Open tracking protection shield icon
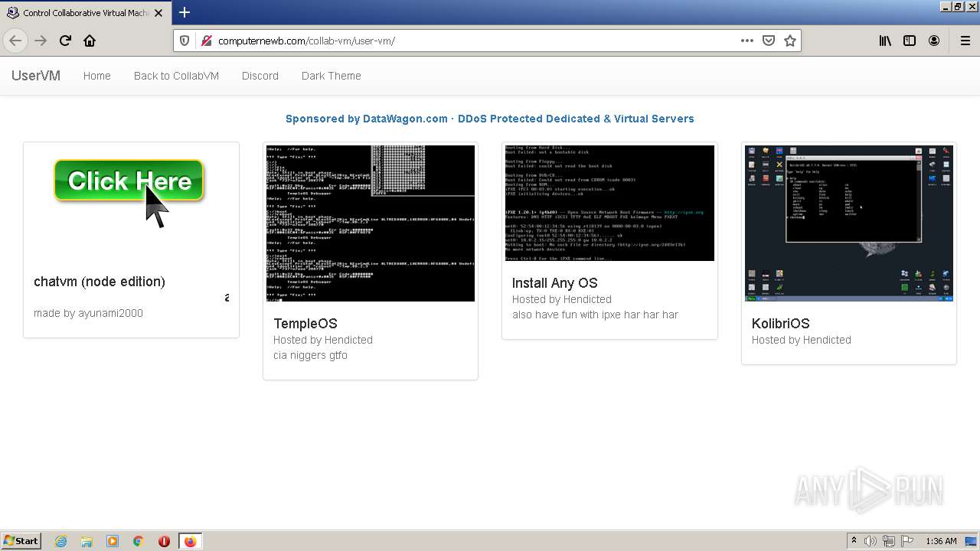Viewport: 980px width, 551px height. [x=185, y=41]
